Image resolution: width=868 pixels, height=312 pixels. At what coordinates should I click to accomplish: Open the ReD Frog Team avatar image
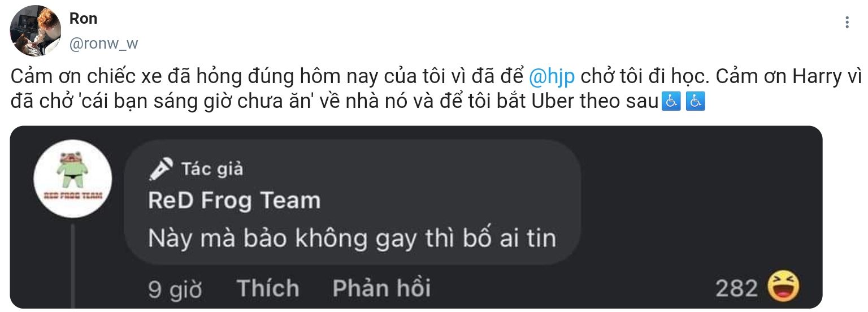pyautogui.click(x=72, y=180)
